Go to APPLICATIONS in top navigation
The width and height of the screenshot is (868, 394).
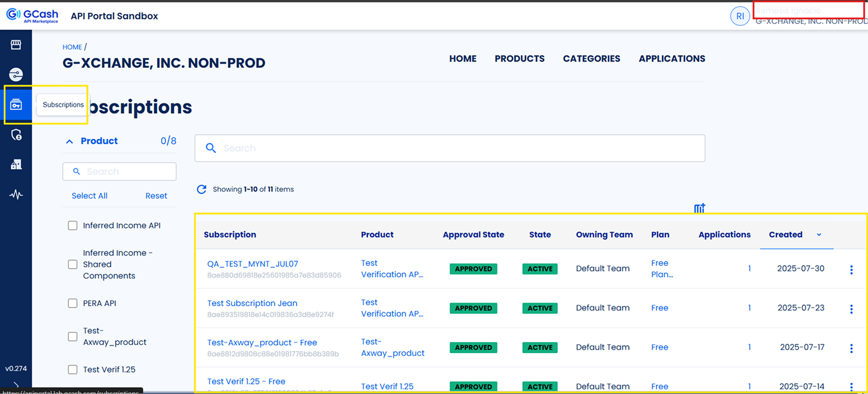672,58
